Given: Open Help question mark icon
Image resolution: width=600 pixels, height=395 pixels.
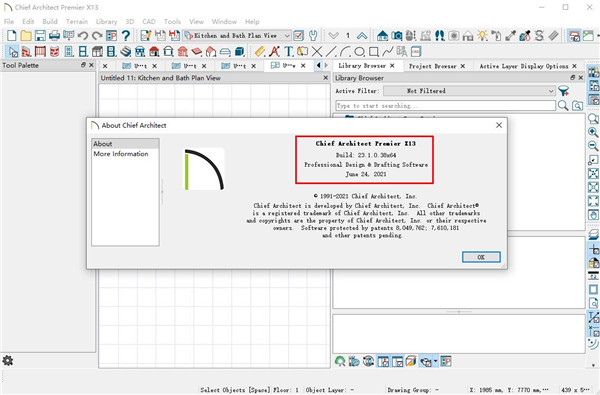Looking at the screenshot, I should 126,36.
